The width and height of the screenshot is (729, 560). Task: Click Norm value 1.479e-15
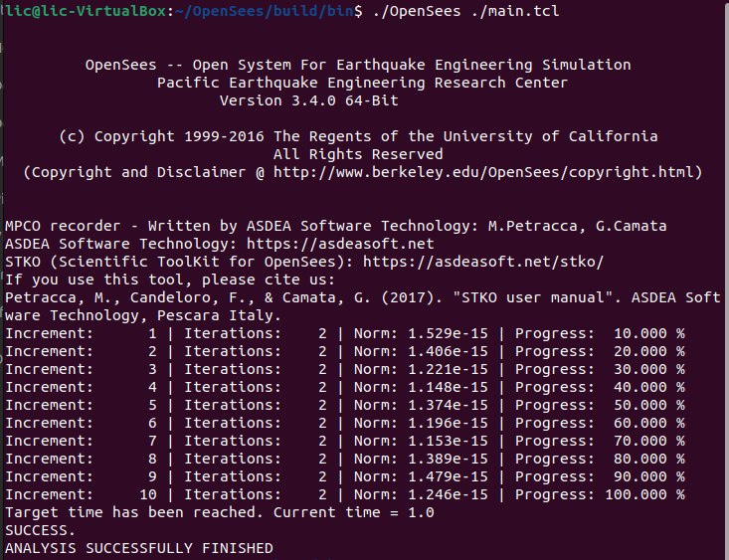pyautogui.click(x=449, y=476)
